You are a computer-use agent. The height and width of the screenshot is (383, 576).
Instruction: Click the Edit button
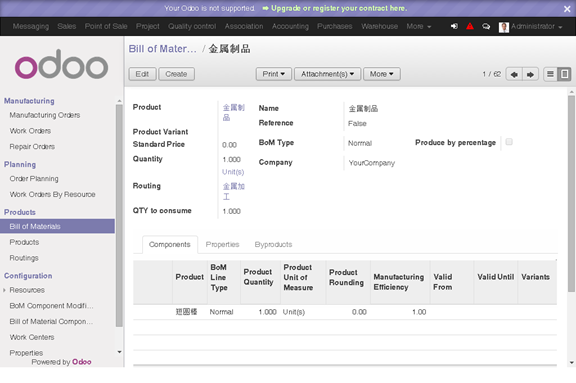click(x=142, y=74)
